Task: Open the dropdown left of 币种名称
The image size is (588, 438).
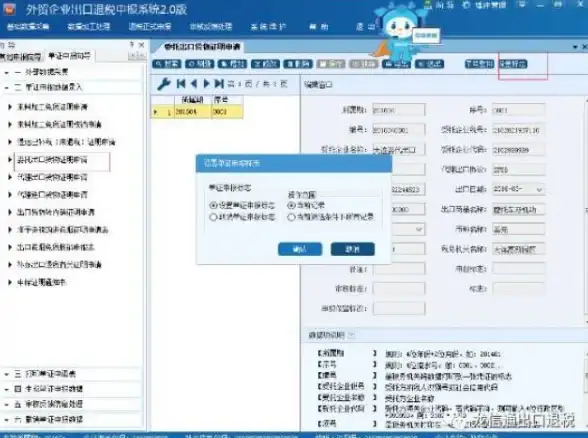Action: pyautogui.click(x=419, y=229)
